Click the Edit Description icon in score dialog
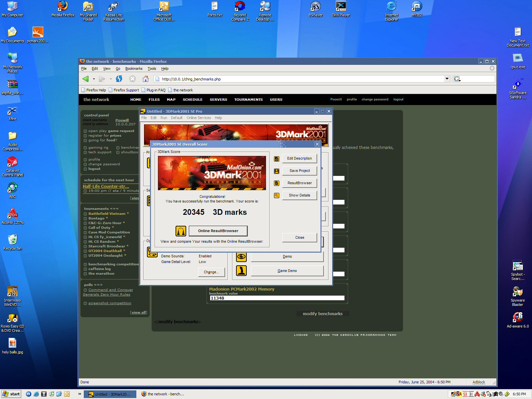Screen dimensions: 532x399 click(x=276, y=159)
